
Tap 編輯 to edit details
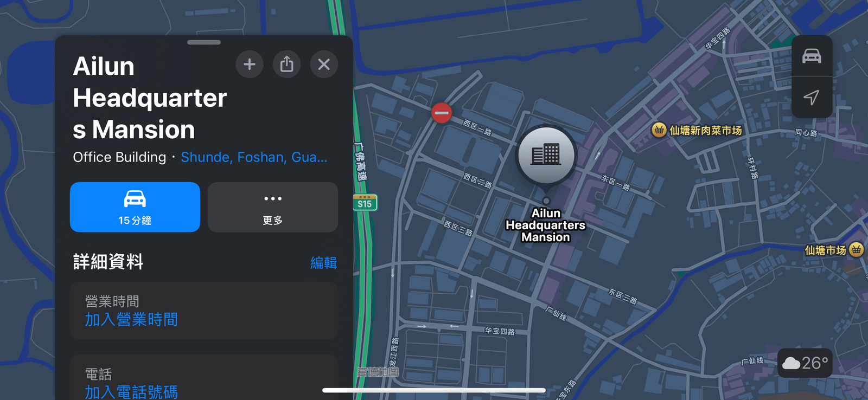tap(323, 263)
